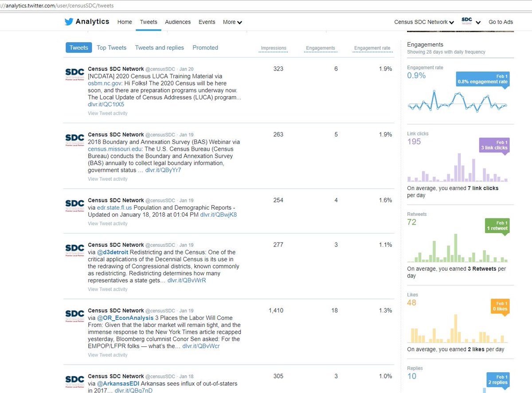Switch to the Promoted tab
The image size is (532, 393).
(x=205, y=47)
